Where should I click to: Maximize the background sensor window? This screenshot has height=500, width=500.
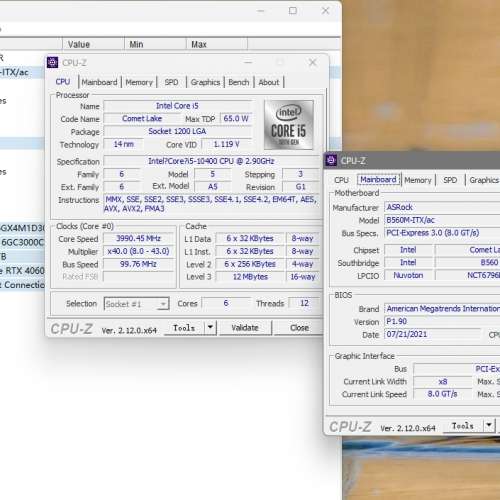(x=293, y=11)
